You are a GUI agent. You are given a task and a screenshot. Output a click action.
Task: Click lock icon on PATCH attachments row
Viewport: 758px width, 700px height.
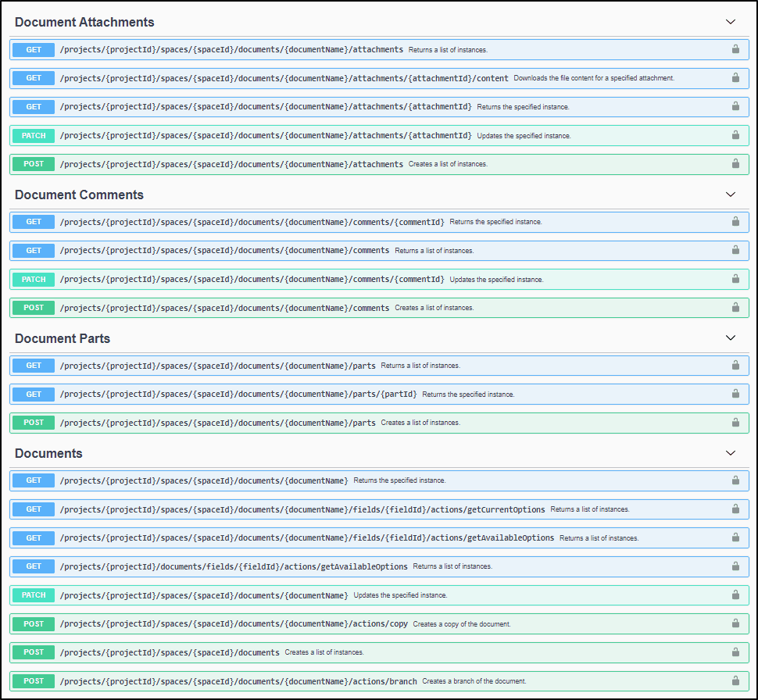tap(735, 135)
